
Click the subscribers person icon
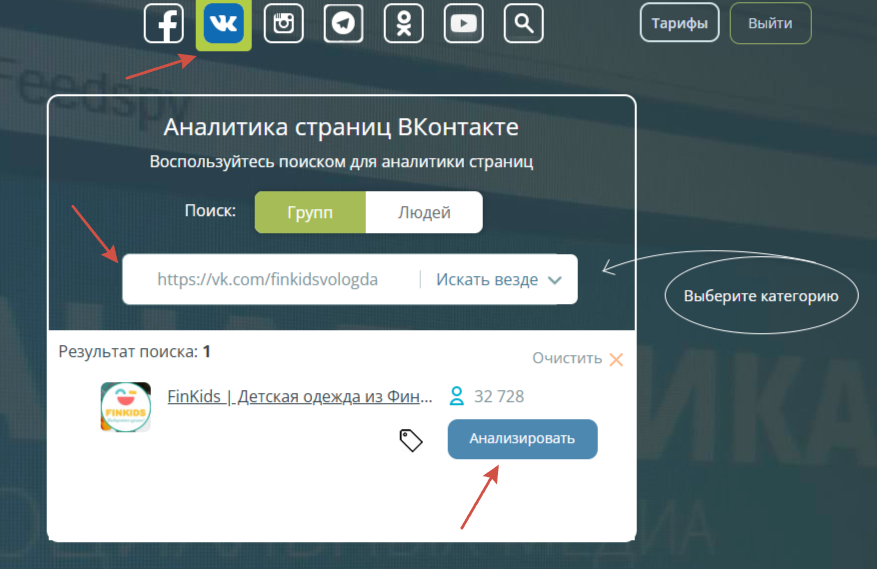[x=457, y=396]
